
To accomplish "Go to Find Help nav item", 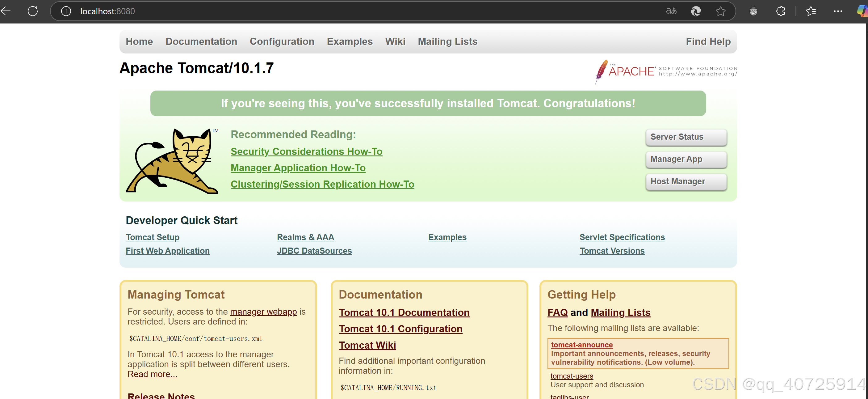I will click(708, 41).
